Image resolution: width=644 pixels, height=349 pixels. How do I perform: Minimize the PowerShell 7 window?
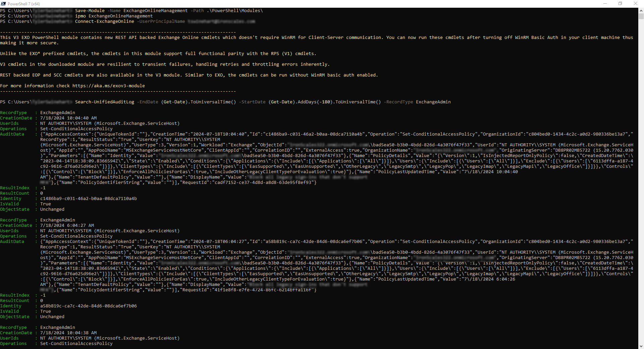point(605,4)
